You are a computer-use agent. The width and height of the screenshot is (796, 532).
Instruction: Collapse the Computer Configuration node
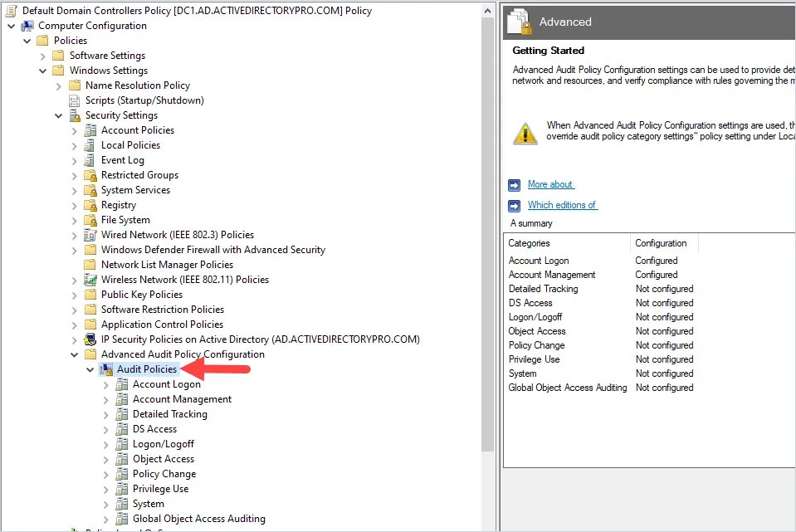[x=12, y=25]
